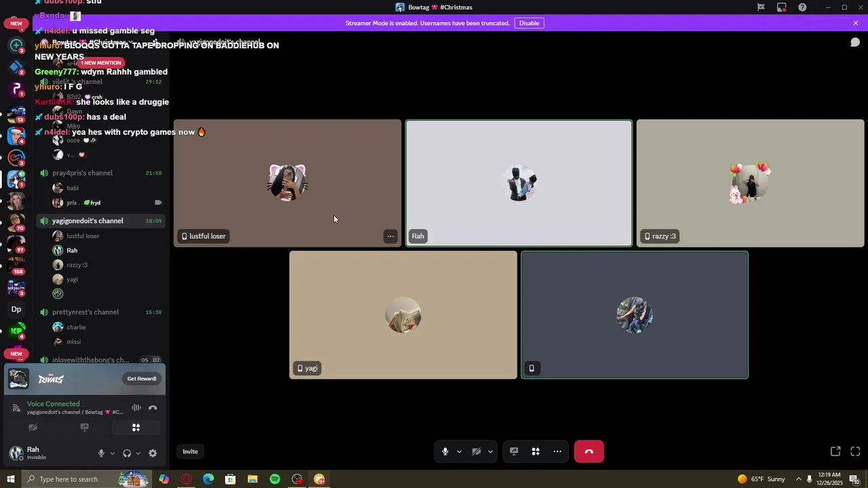Dismiss the Streamer Mode banner

click(855, 23)
